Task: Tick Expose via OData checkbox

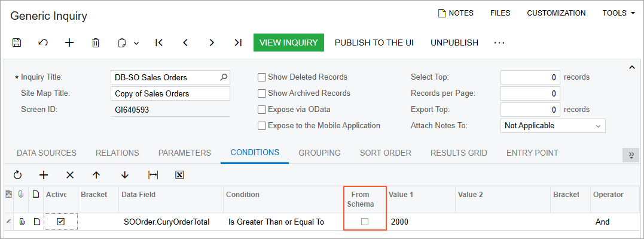Action: (262, 110)
